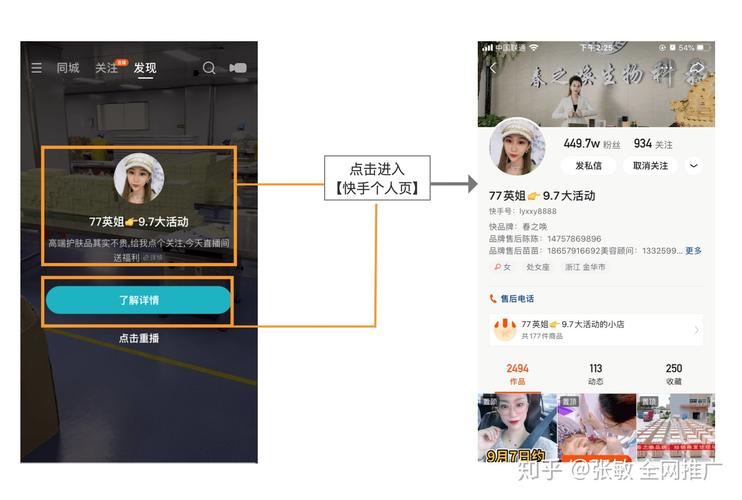
Task: Tap the phone icon beside 售后电话
Action: 493,298
